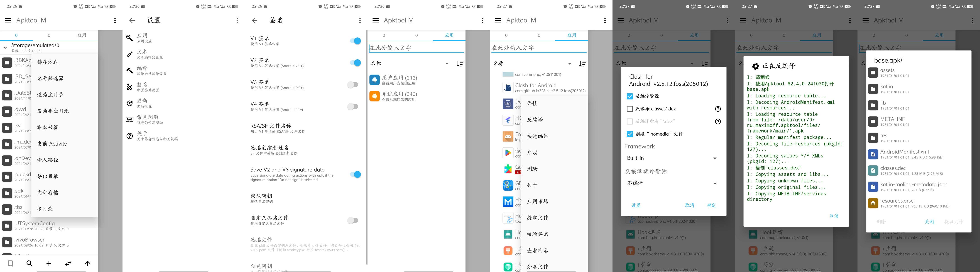Click the 签名 page scrollbar
This screenshot has height=272, width=980.
(x=367, y=147)
